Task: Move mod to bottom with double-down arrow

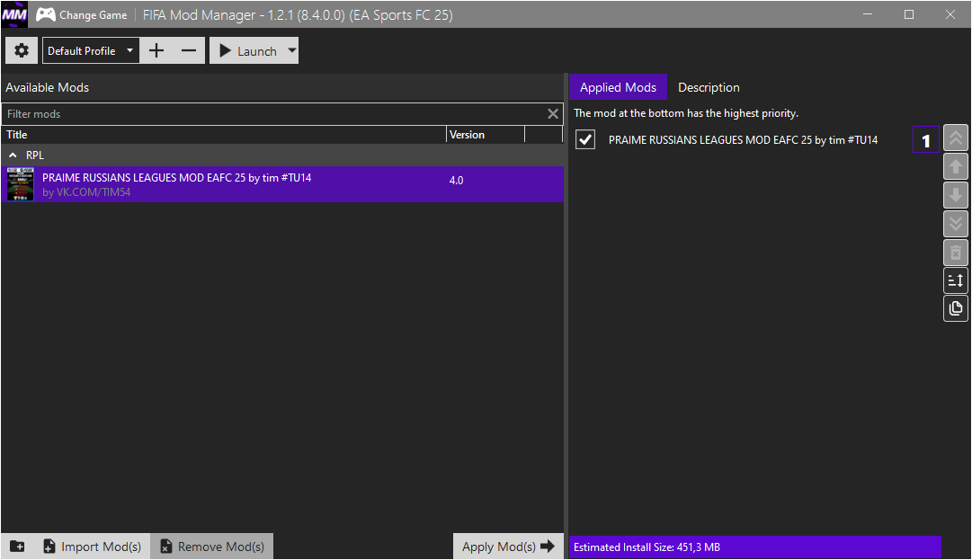Action: [x=955, y=224]
